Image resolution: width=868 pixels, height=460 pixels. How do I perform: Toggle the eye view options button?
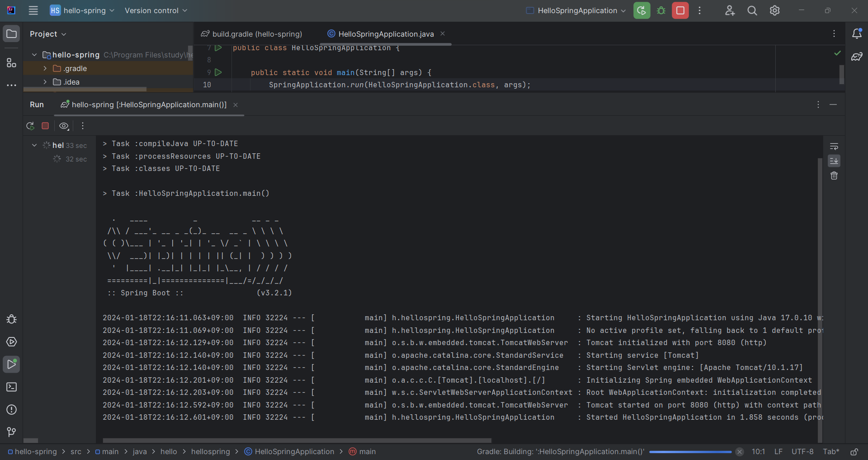(64, 126)
